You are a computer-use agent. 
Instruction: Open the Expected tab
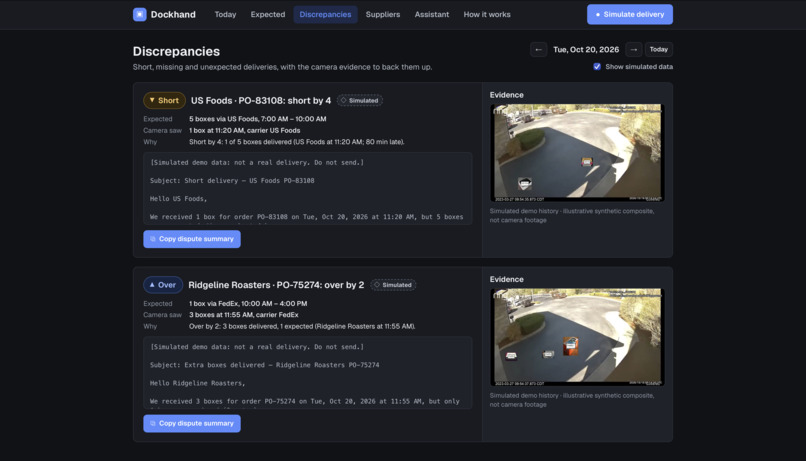(x=268, y=14)
